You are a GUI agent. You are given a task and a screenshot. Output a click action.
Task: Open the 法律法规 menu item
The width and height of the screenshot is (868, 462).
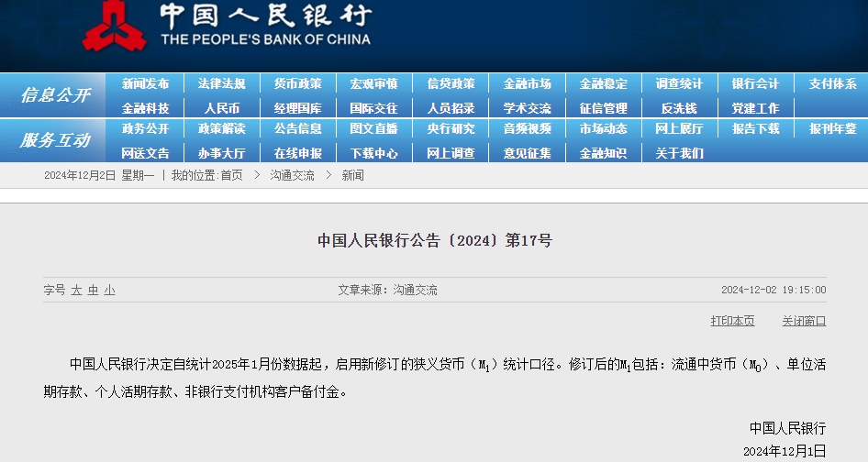click(x=221, y=84)
